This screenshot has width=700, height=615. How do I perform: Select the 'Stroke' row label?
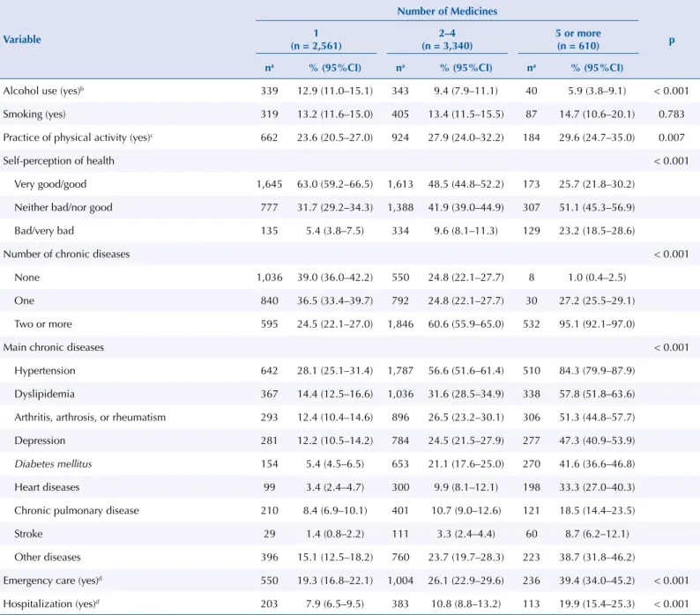[x=28, y=534]
